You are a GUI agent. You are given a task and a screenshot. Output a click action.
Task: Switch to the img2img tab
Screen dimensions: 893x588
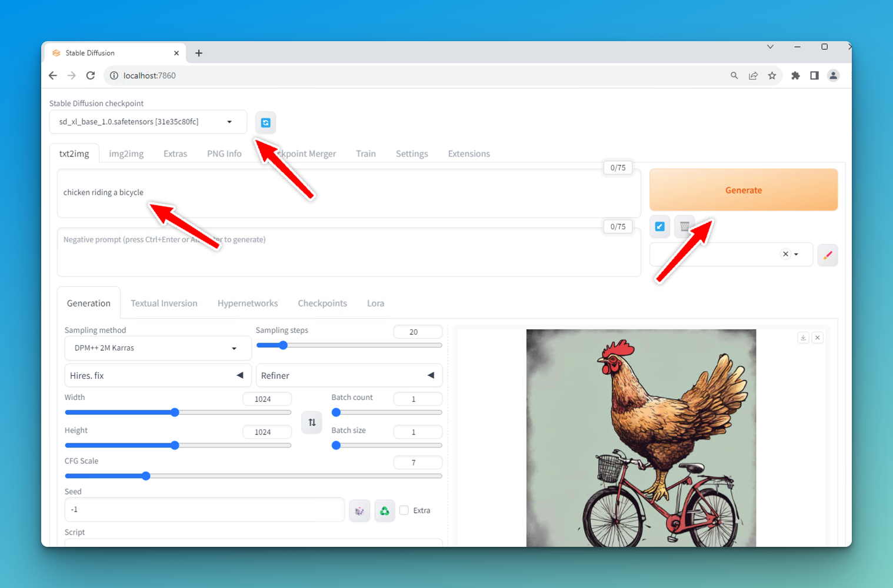coord(126,153)
